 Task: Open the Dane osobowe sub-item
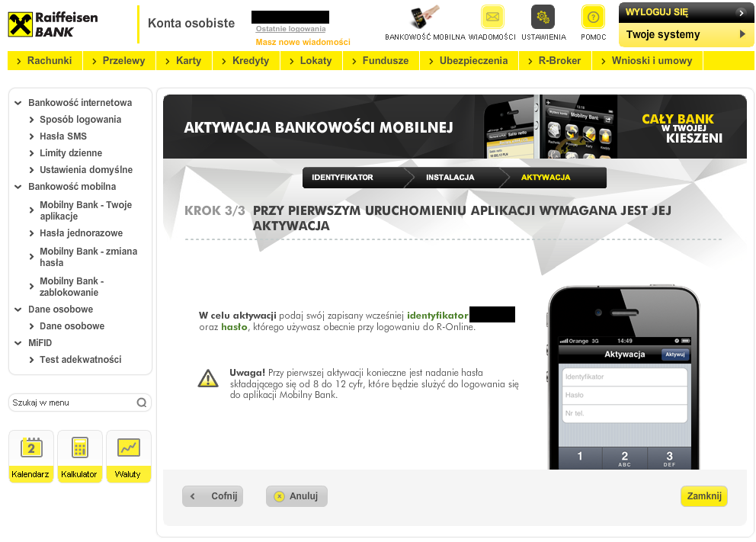pos(72,326)
